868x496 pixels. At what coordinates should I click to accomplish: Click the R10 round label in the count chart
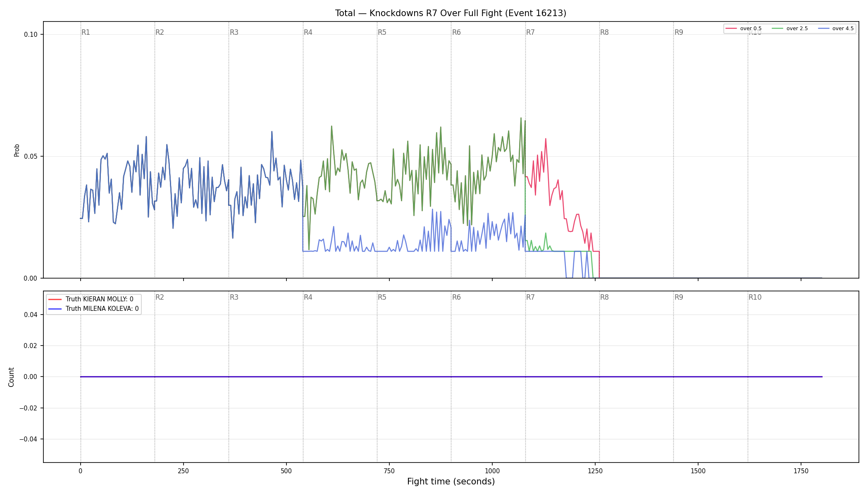(x=755, y=297)
